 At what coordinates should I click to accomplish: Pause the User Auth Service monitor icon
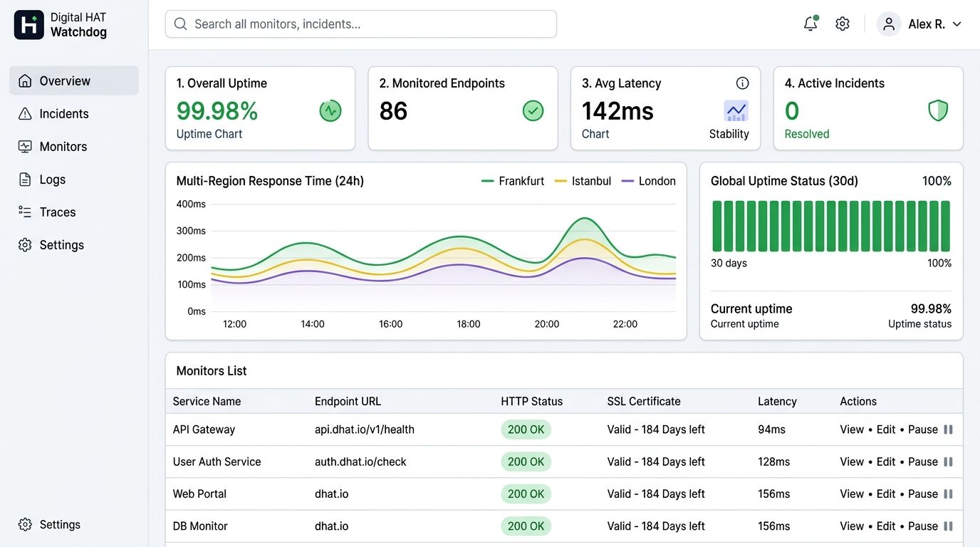pyautogui.click(x=948, y=462)
